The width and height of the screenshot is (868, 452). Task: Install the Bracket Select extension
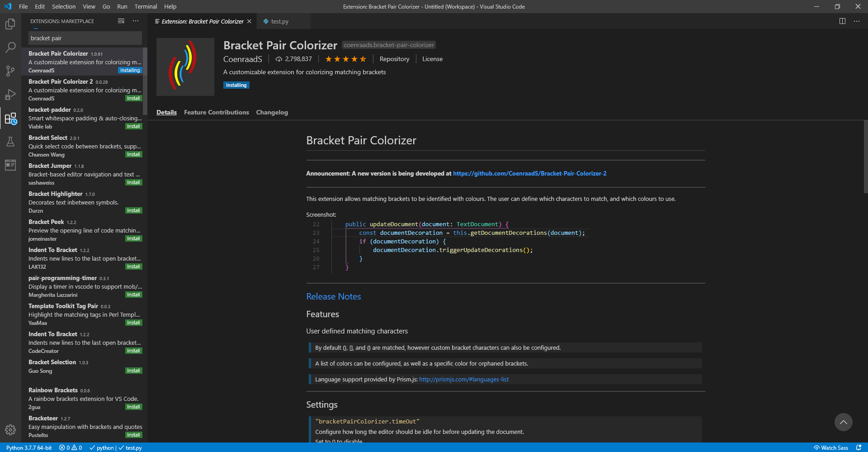pos(133,154)
